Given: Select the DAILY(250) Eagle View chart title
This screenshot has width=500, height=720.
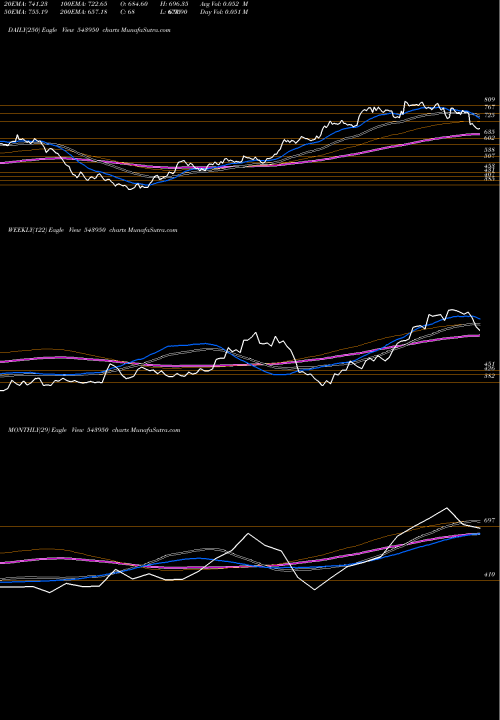Looking at the screenshot, I should [x=89, y=30].
